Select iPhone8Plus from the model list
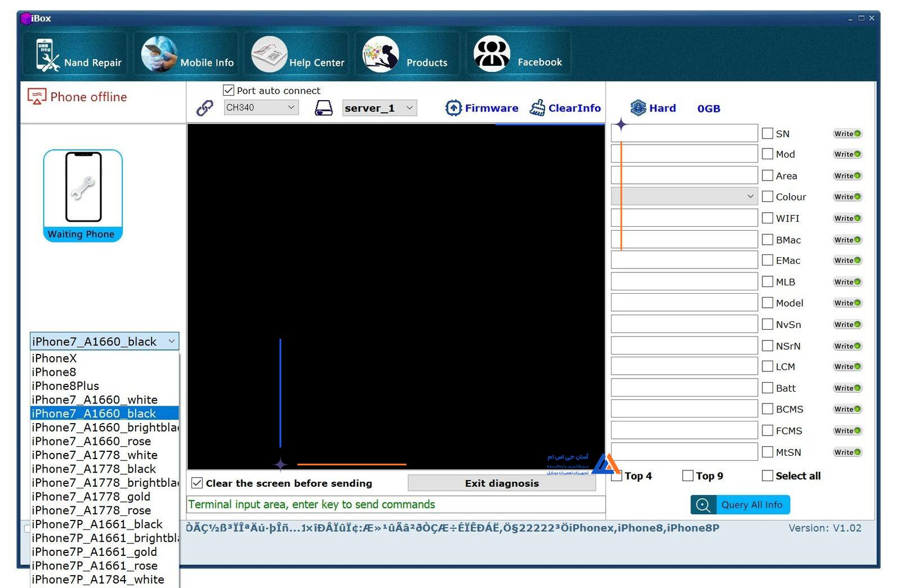The height and width of the screenshot is (588, 901). tap(105, 386)
